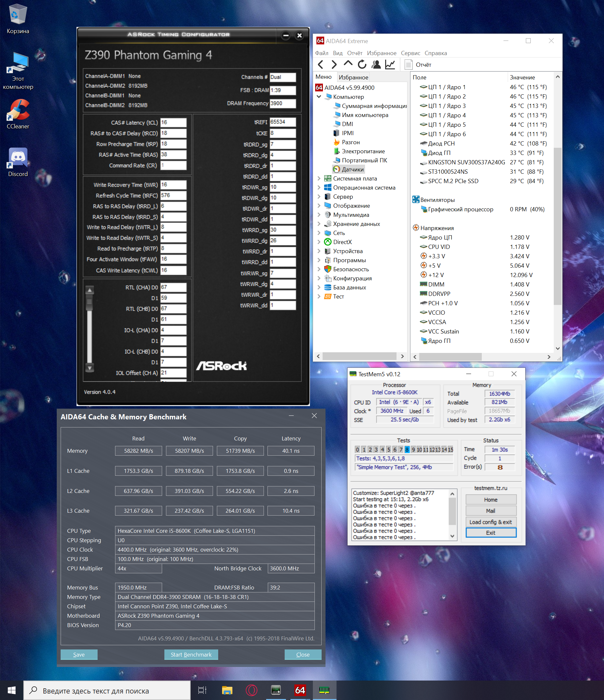
Task: Expand the Системная плата tree node
Action: 319,178
